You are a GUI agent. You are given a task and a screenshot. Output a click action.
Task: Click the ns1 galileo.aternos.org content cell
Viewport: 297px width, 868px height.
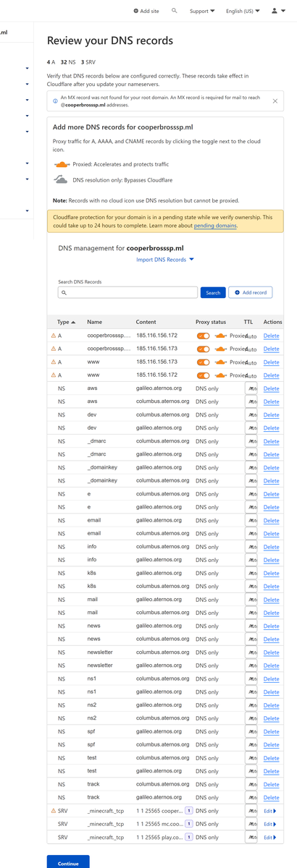pos(159,692)
